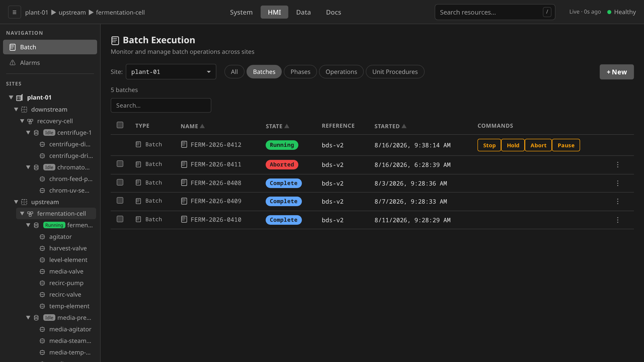Select the Operations filter pill

pos(341,72)
